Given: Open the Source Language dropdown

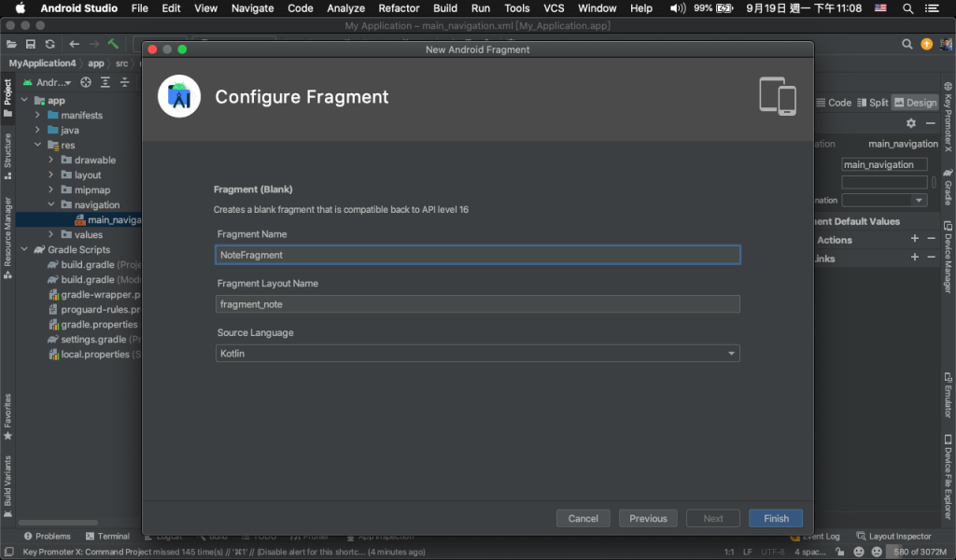Looking at the screenshot, I should 477,354.
